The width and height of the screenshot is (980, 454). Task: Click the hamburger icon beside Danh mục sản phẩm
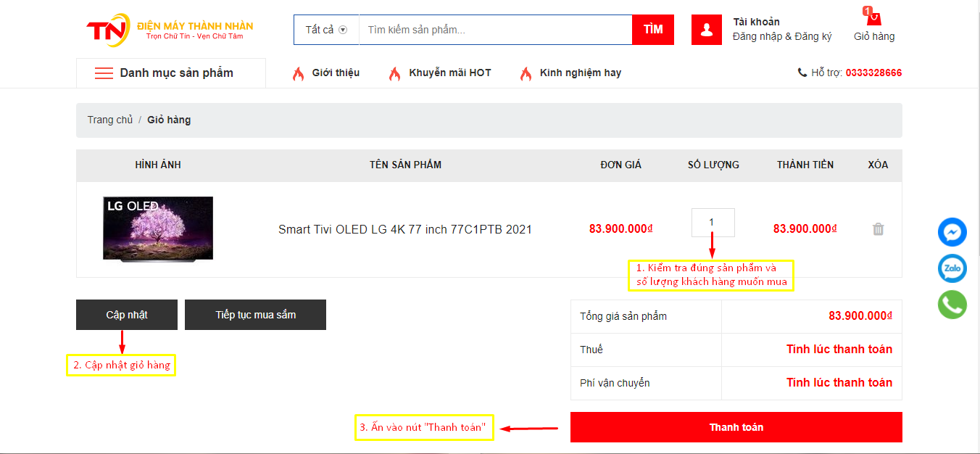coord(104,73)
